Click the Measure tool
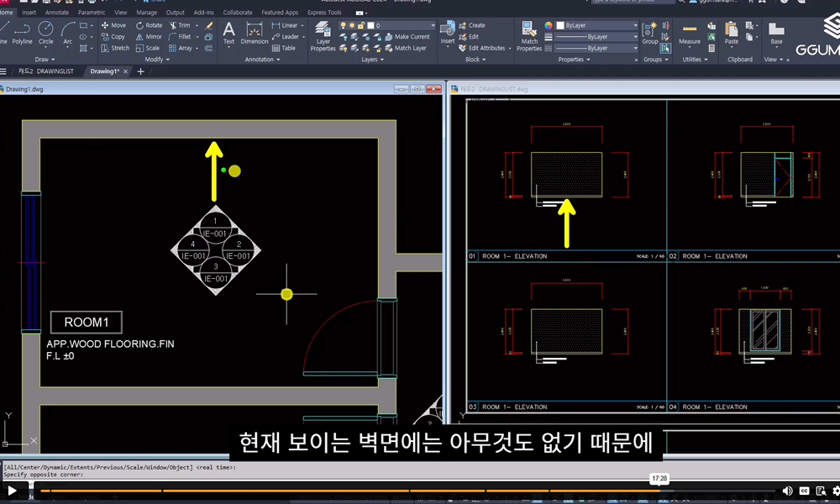Screen dimensions: 840x504 pyautogui.click(x=690, y=34)
